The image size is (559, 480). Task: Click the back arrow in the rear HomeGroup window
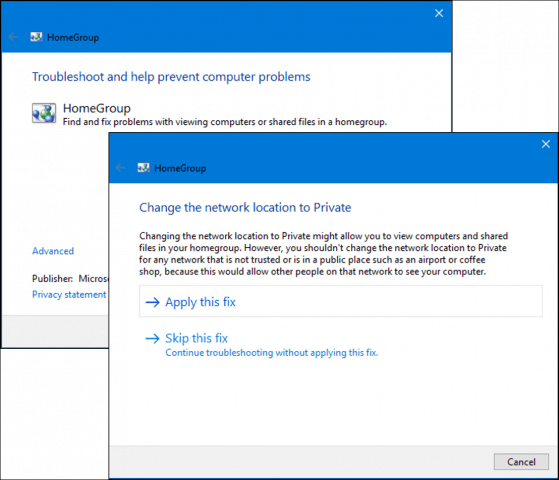coord(14,37)
